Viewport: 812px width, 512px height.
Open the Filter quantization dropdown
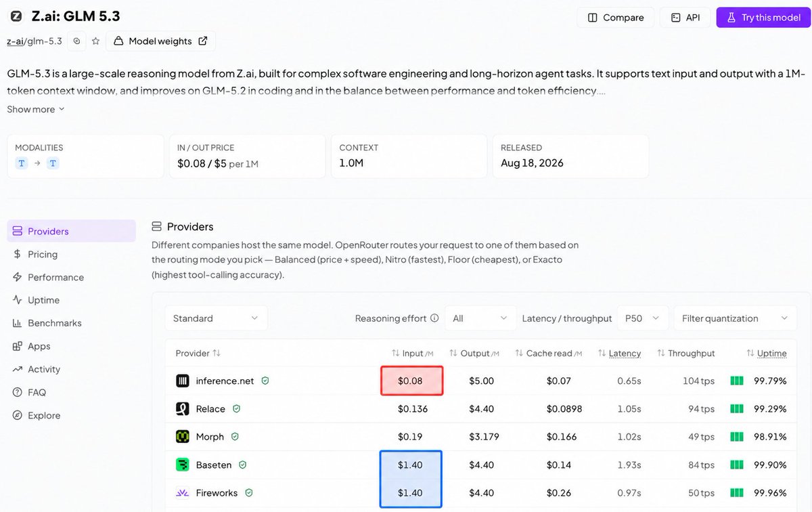[735, 318]
